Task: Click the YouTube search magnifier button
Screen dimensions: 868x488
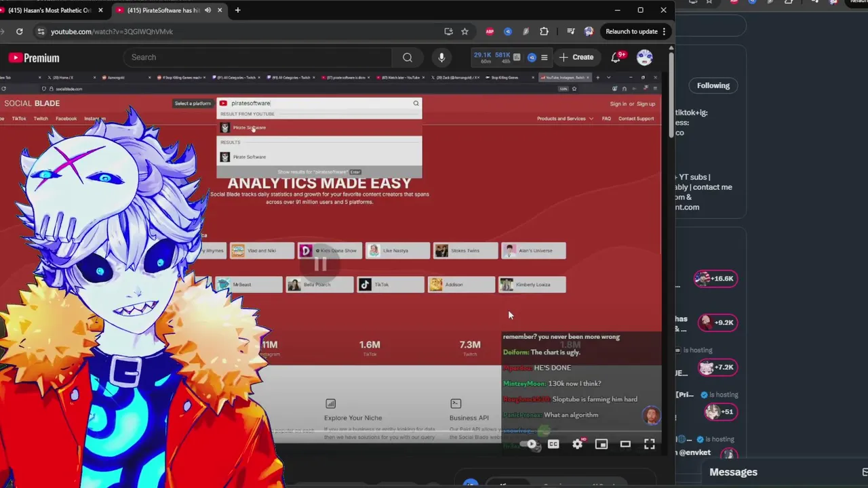Action: coord(408,58)
